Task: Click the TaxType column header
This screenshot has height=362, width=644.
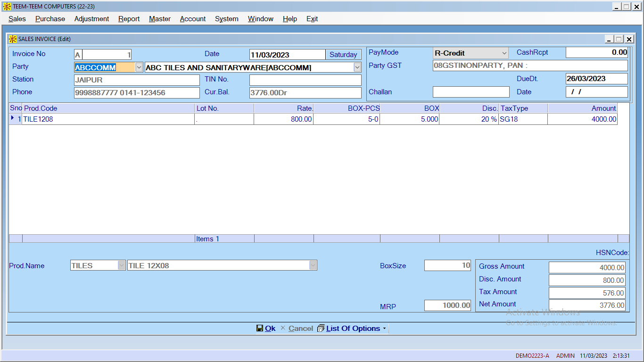Action: point(523,108)
